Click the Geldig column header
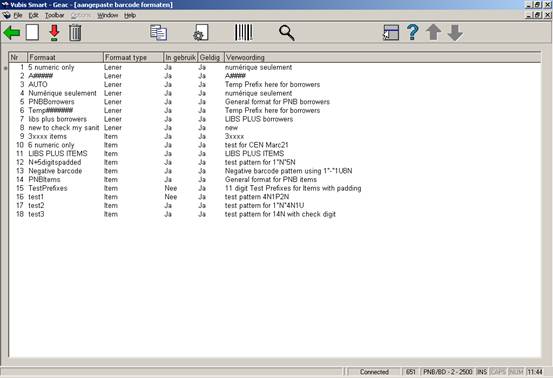The image size is (553, 378). click(211, 57)
